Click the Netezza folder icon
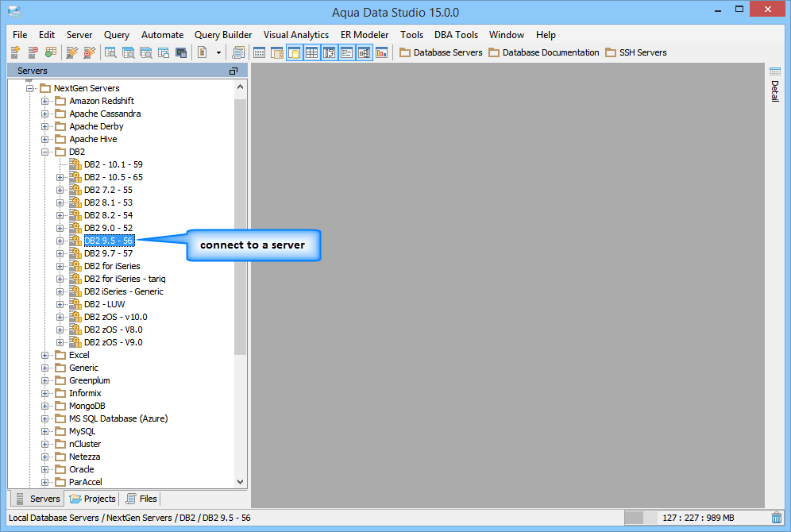Viewport: 791px width, 532px height. pos(60,457)
